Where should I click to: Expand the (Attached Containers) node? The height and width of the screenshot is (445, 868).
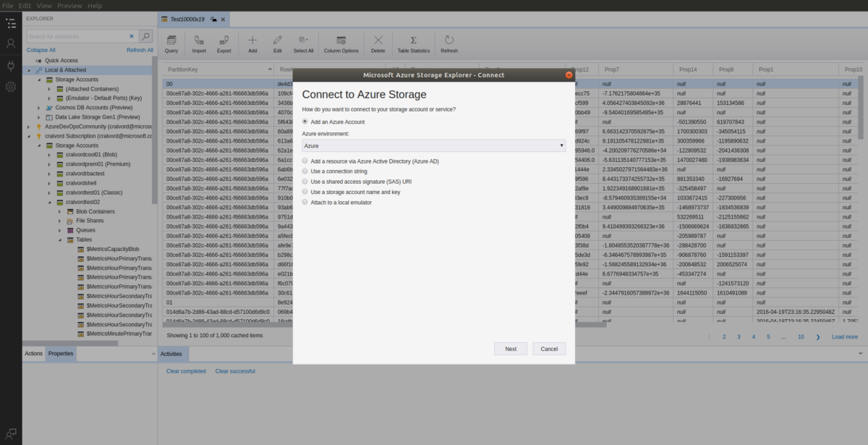click(x=49, y=89)
